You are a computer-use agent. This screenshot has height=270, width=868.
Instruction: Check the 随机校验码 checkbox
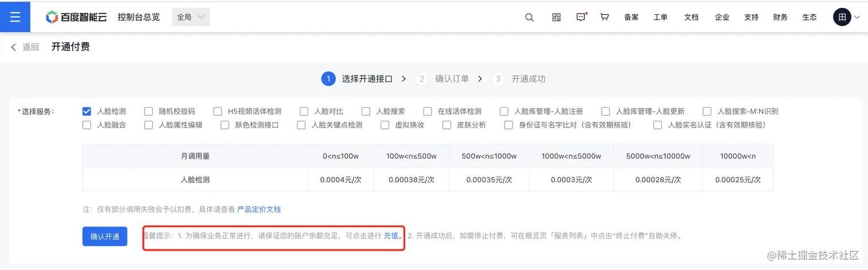tap(149, 111)
